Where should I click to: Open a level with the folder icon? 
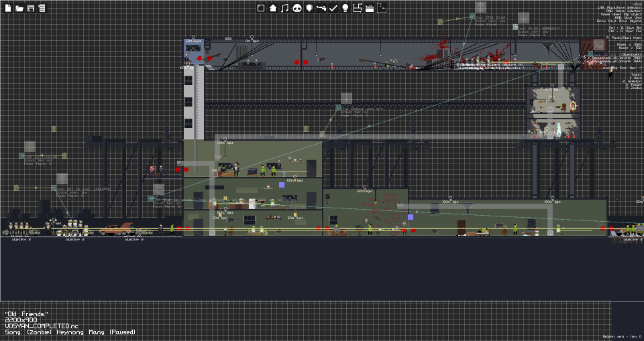19,8
